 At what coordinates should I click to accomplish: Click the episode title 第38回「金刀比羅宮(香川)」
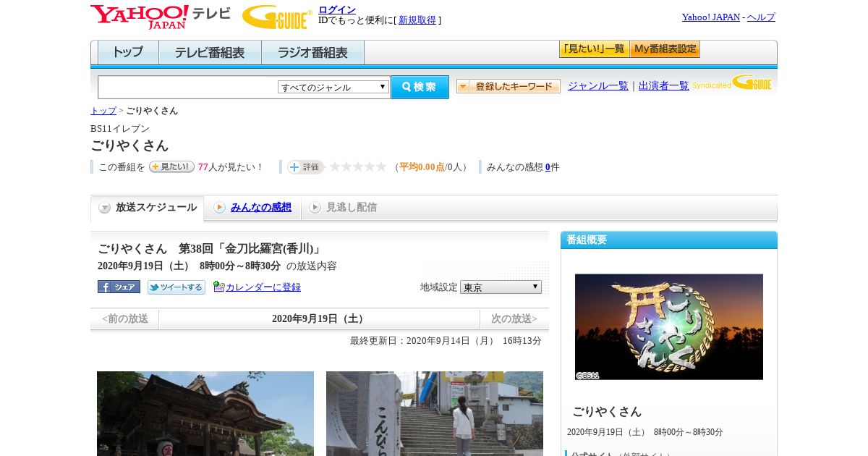pos(250,248)
